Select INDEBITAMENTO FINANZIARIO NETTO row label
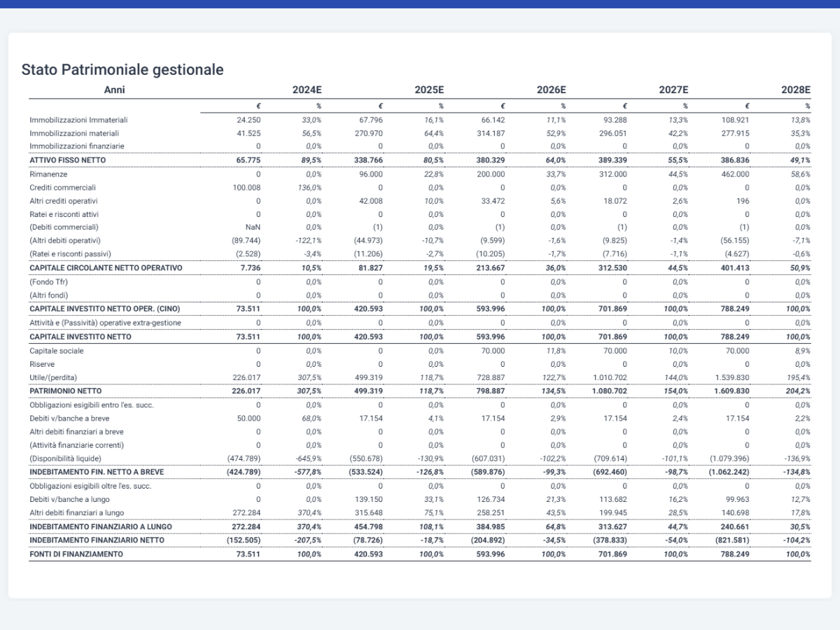Viewport: 840px width, 630px height. click(97, 540)
